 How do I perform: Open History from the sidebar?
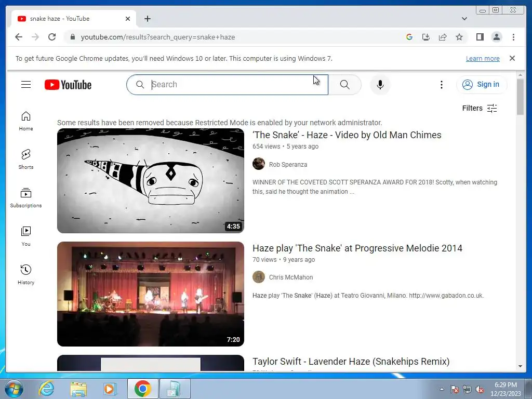pos(26,275)
